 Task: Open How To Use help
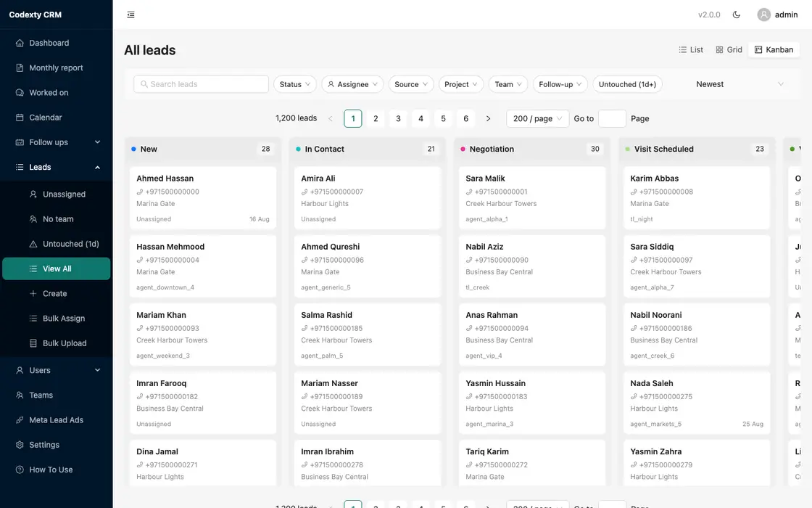[x=56, y=470]
